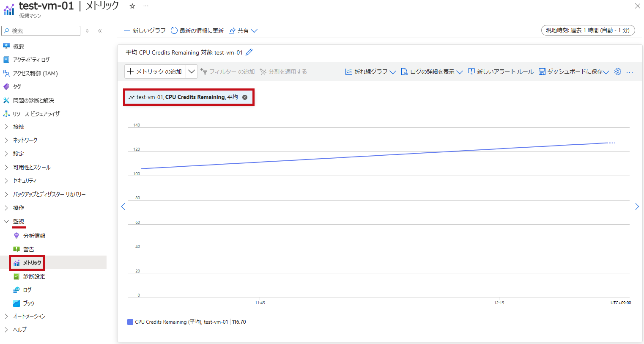Viewport: 644px width, 344px height.
Task: Open ダッシュボードに保存 dropdown
Action: point(573,72)
